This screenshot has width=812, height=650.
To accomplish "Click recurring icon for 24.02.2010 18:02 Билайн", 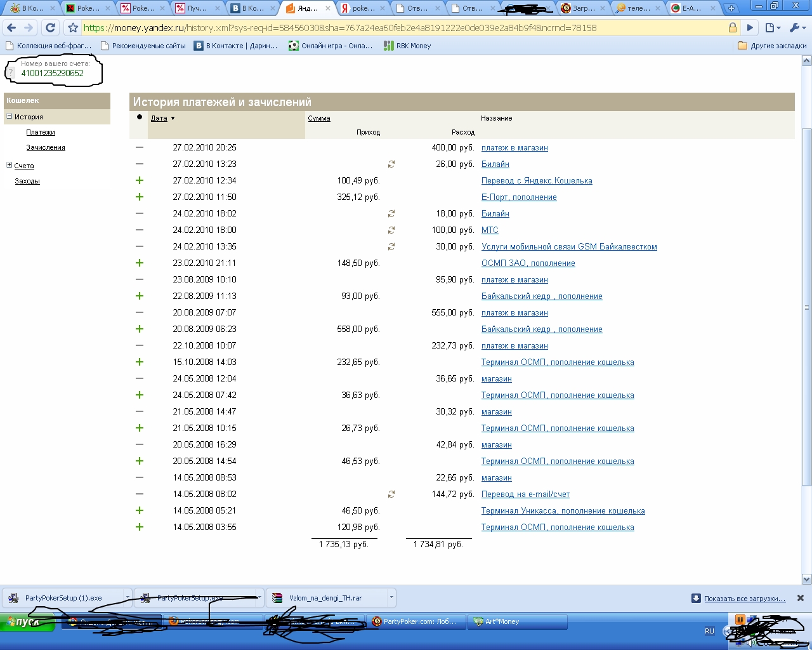I will 391,213.
